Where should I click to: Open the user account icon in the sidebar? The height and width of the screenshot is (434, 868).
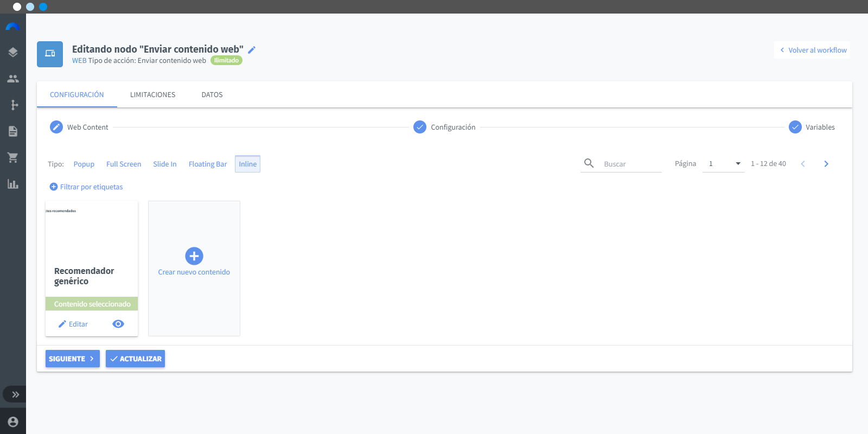click(13, 422)
